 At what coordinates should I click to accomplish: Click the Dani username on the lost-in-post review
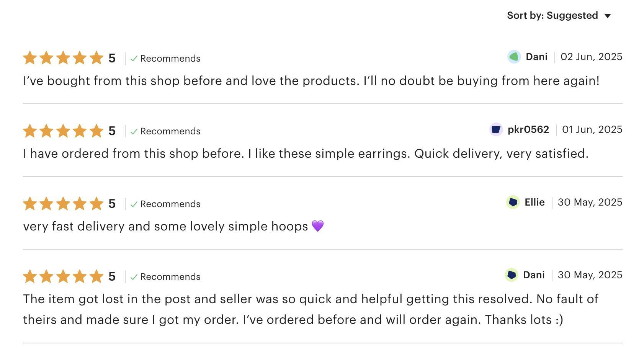point(534,275)
